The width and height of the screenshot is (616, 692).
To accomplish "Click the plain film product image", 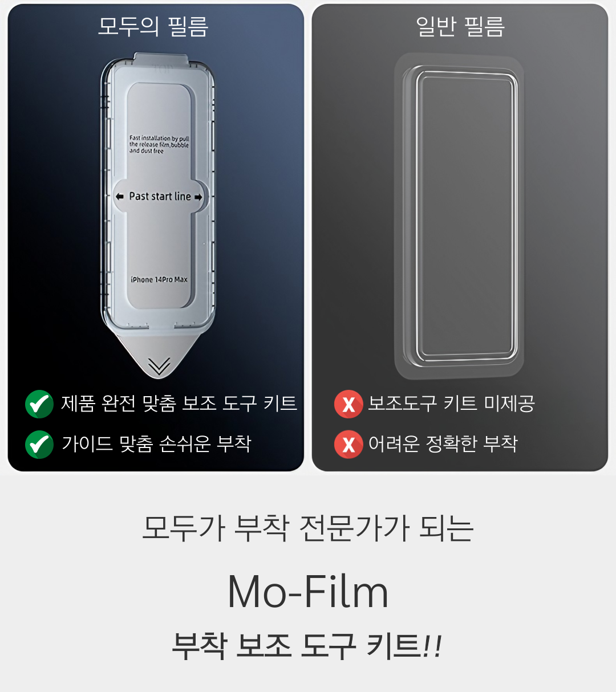I will click(x=459, y=217).
